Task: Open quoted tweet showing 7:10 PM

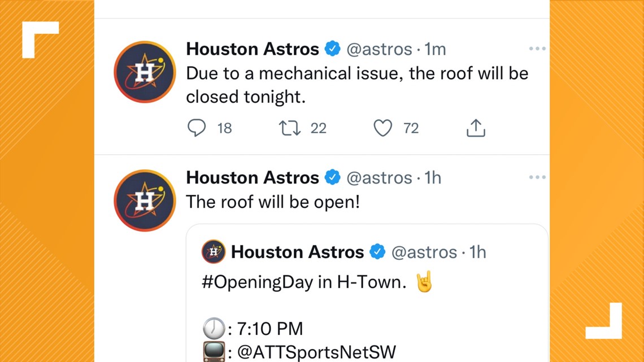Action: pos(367,293)
